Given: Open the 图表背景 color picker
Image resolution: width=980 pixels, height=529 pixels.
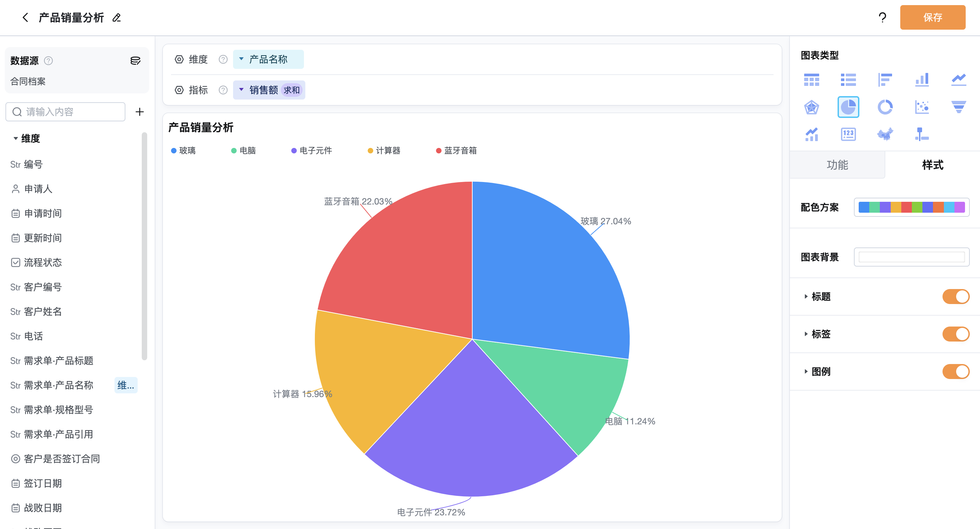Looking at the screenshot, I should 912,257.
